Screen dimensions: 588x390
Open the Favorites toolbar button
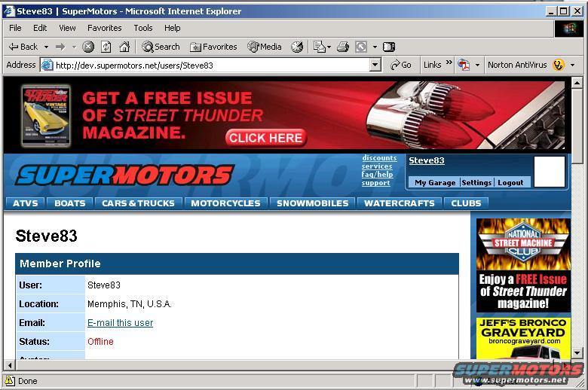213,47
